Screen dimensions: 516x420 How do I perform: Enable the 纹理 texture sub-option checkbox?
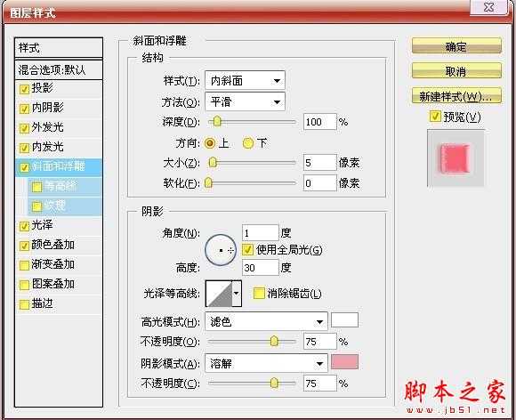(36, 206)
